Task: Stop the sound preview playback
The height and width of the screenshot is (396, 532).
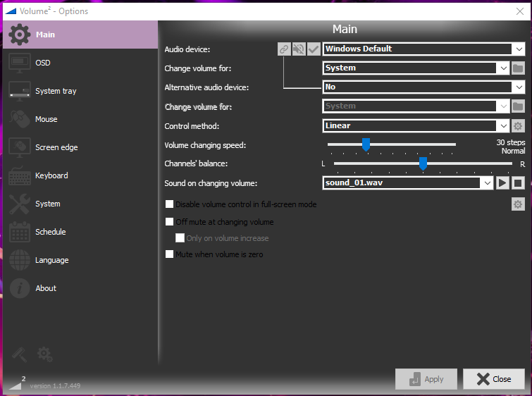Action: pos(518,183)
